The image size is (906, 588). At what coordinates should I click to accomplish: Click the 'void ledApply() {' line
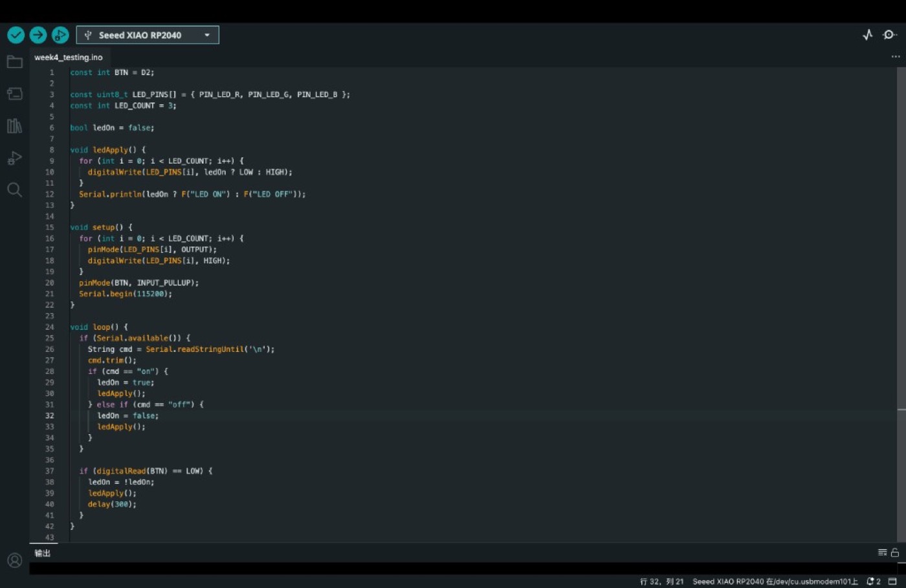click(108, 150)
